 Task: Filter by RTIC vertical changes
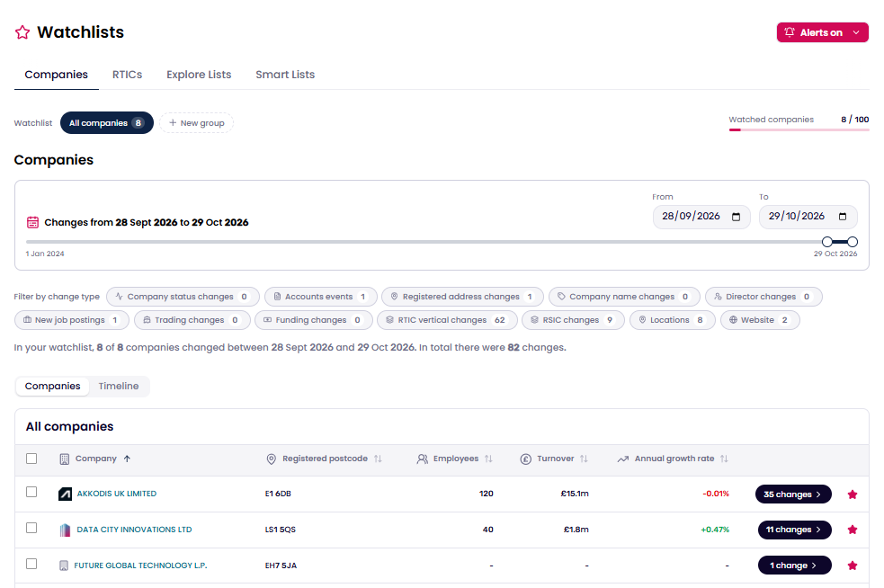pyautogui.click(x=447, y=320)
